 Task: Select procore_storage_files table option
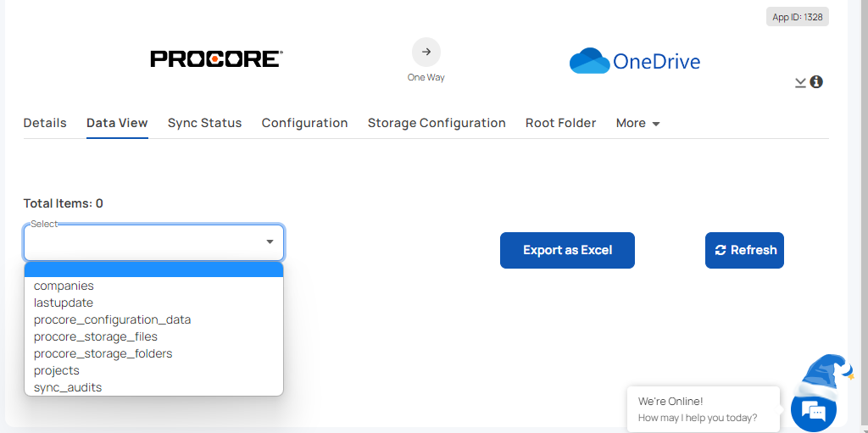point(95,336)
